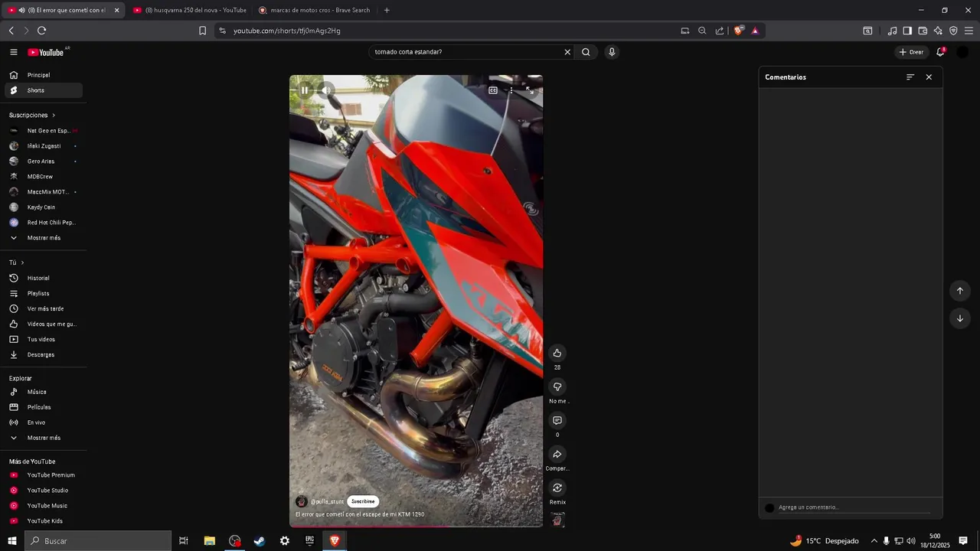
Task: Mute the Short's volume
Action: pos(327,90)
